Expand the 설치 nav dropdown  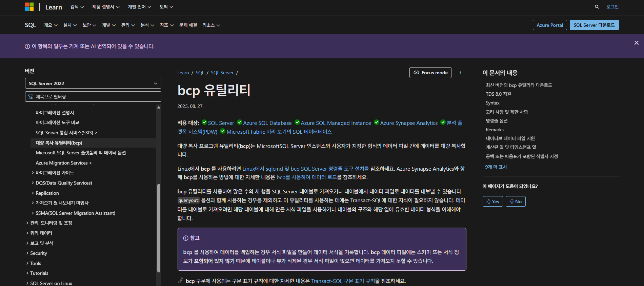70,25
